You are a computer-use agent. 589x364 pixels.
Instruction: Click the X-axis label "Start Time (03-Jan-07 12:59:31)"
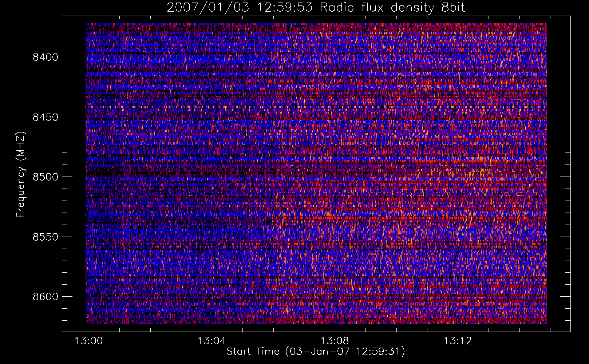(316, 352)
